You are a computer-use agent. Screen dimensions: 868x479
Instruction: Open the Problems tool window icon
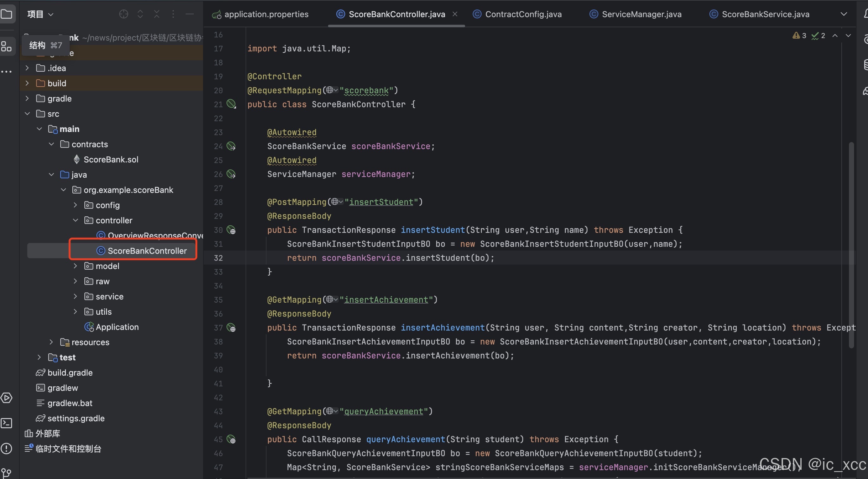pyautogui.click(x=6, y=448)
